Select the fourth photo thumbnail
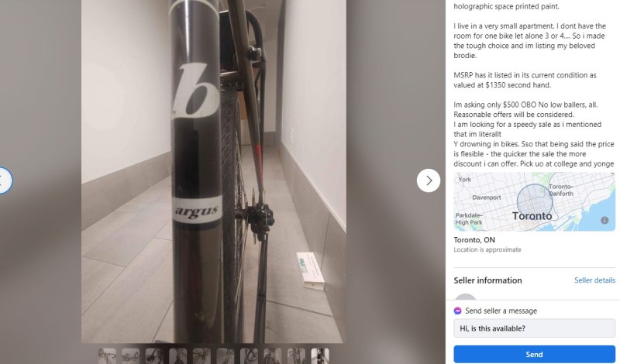 tap(178, 355)
